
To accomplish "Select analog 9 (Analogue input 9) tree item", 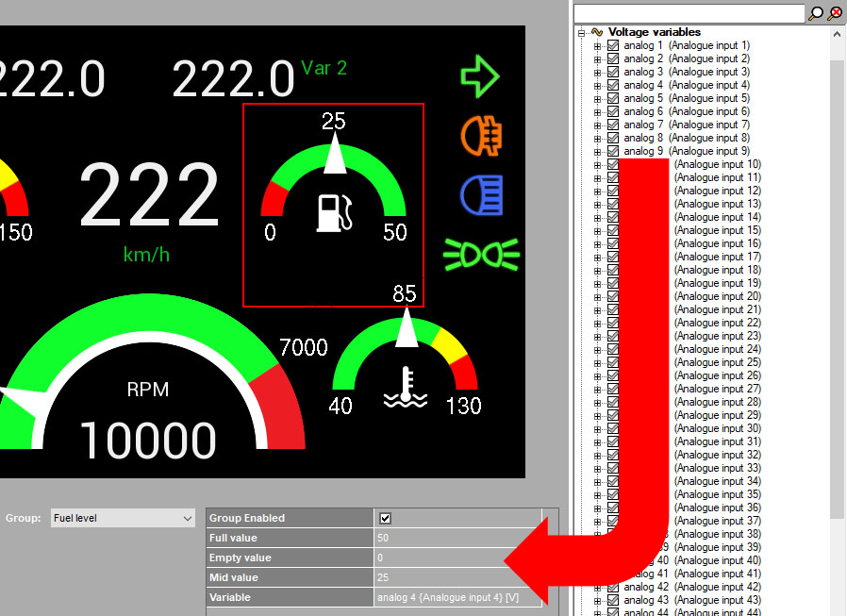I will 687,151.
